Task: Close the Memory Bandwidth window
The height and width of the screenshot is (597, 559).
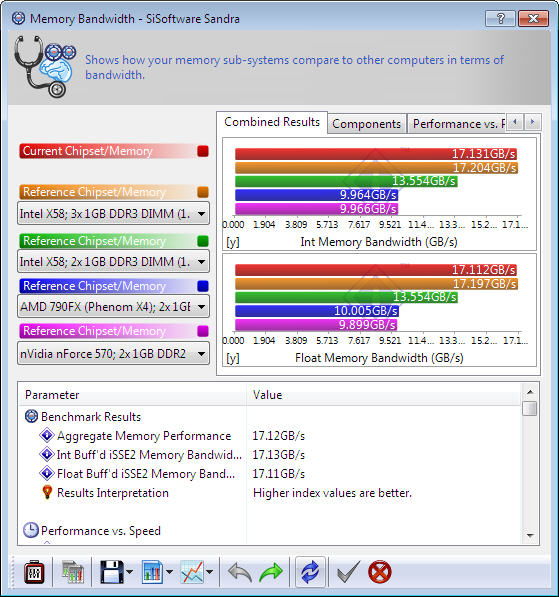Action: (533, 18)
